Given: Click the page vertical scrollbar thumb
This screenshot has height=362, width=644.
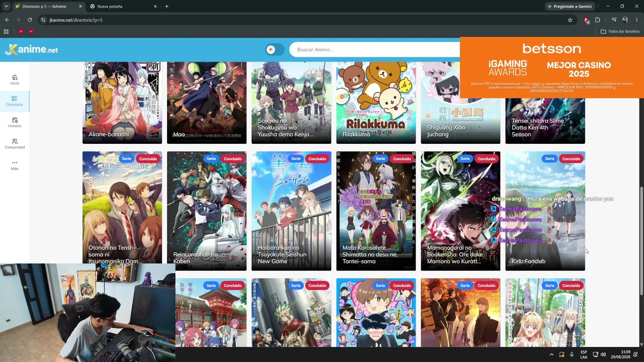Looking at the screenshot, I should [641, 241].
